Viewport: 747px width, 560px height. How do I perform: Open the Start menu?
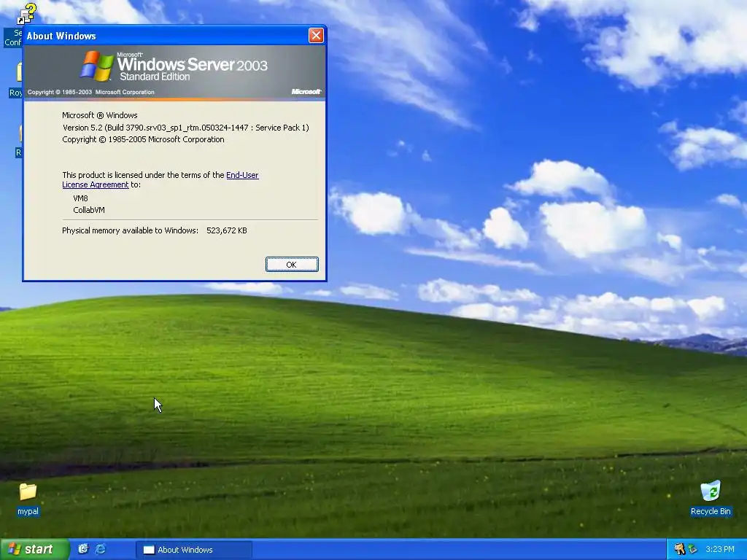34,549
